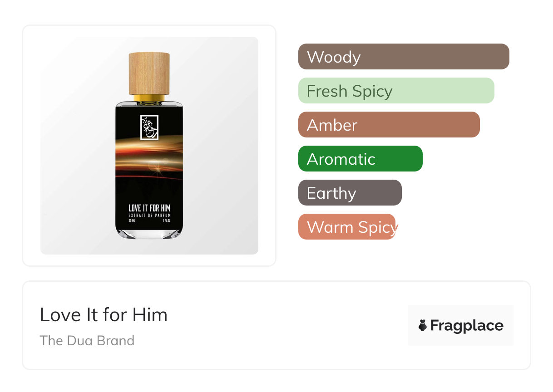This screenshot has width=553, height=392.
Task: Click the wooden cap of the bottle
Action: pyautogui.click(x=149, y=73)
